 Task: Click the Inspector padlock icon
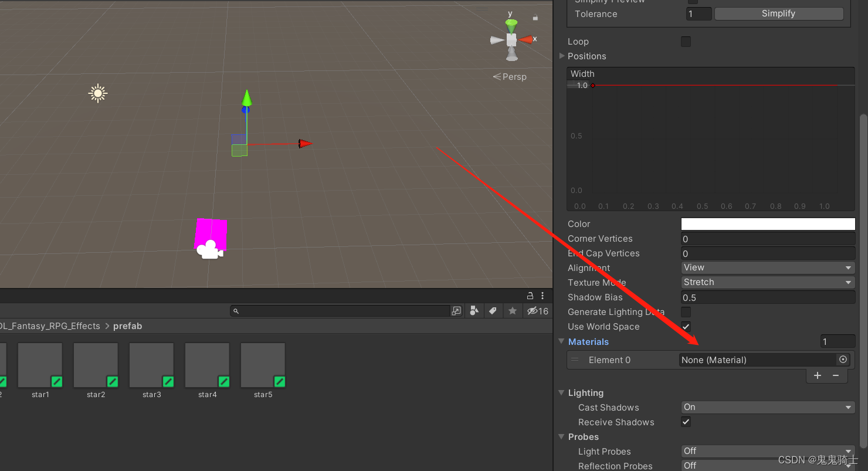(530, 295)
